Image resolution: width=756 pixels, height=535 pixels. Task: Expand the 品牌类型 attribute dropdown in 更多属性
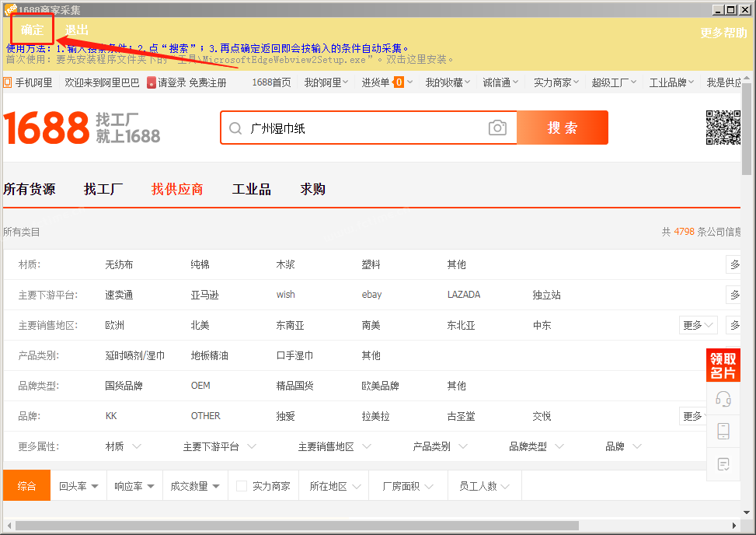[537, 446]
